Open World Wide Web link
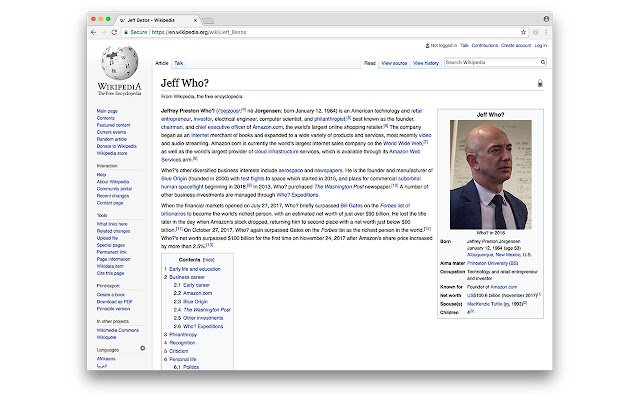Screen dimensions: 640x400 pos(402,143)
